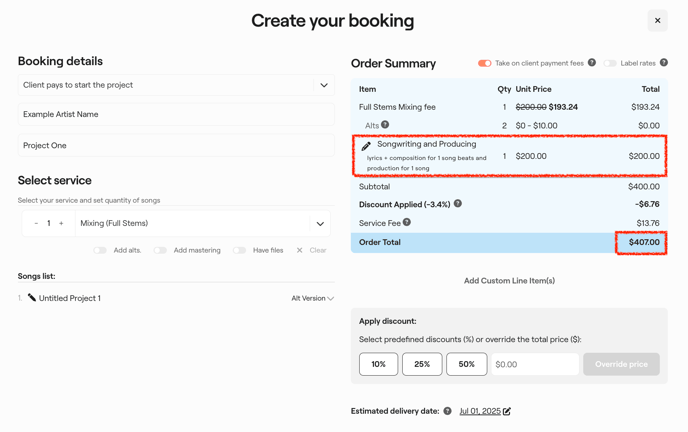Viewport: 688px width, 432px height.
Task: Apply the 25% predefined discount
Action: [x=422, y=364]
